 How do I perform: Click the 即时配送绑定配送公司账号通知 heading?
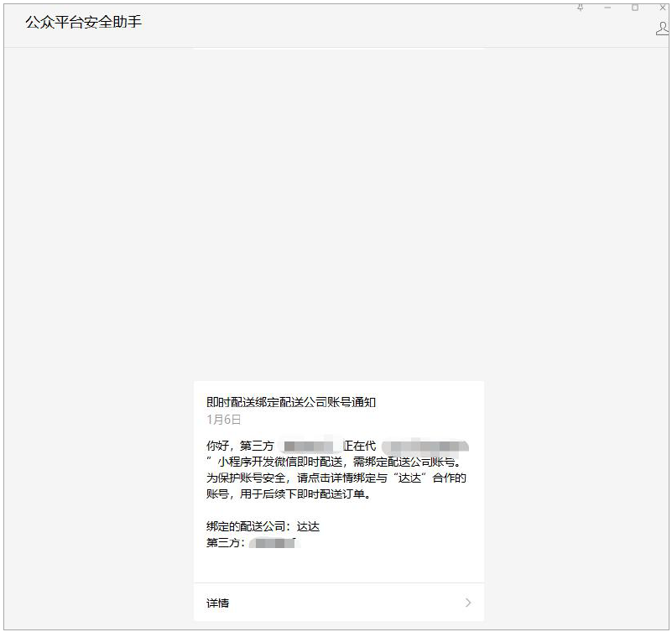[x=291, y=402]
